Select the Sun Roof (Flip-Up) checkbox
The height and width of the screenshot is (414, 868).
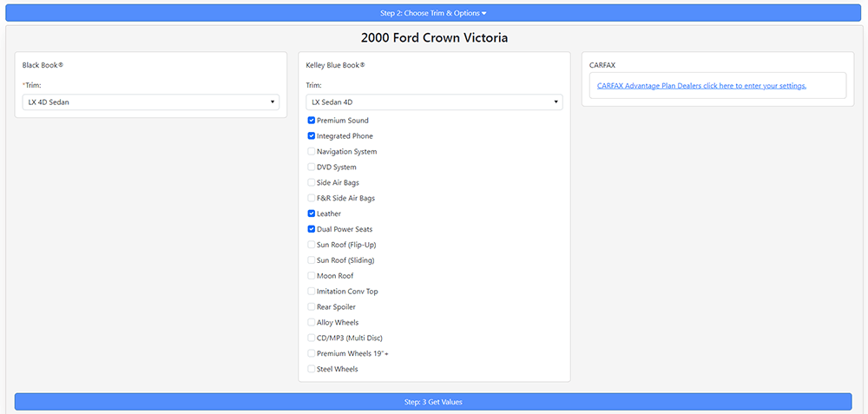(x=312, y=245)
